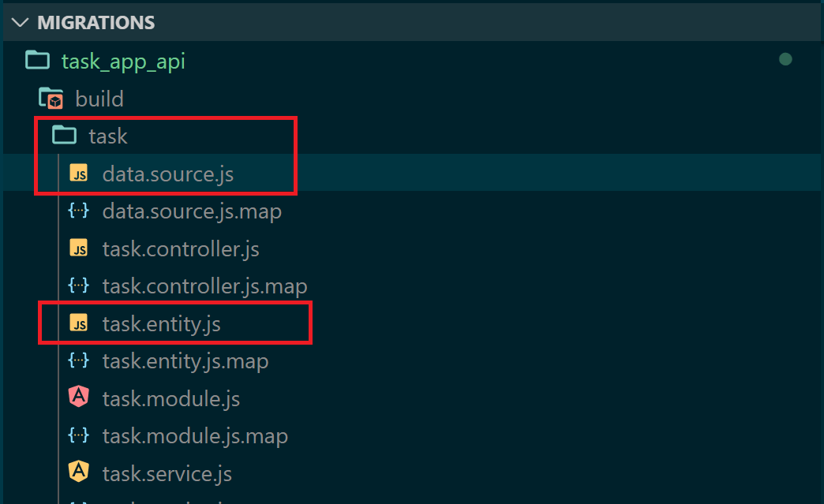Open the task folder label

tap(107, 136)
